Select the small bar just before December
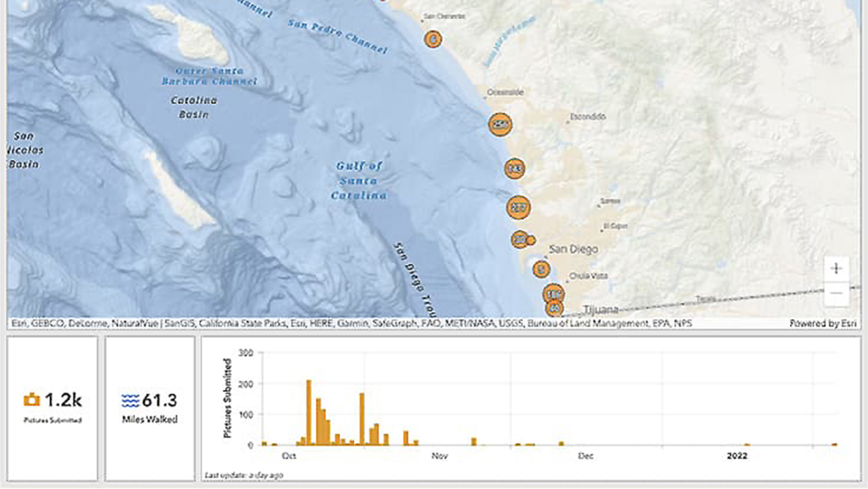 click(561, 443)
